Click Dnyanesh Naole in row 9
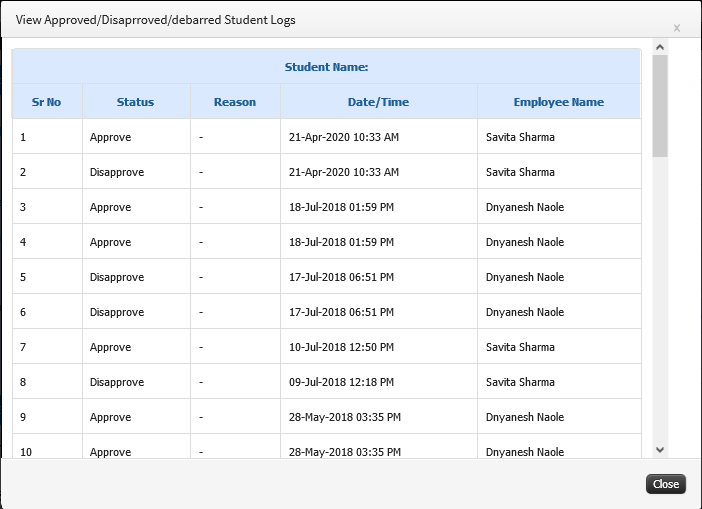Image resolution: width=702 pixels, height=509 pixels. [525, 417]
